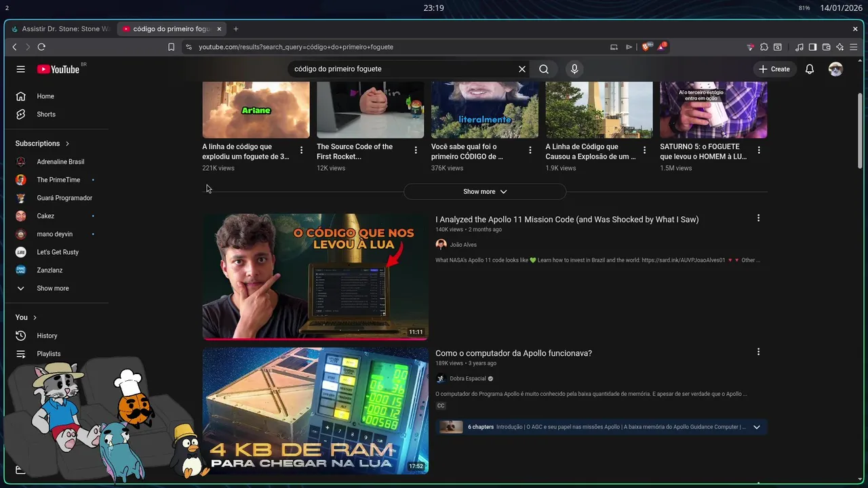Open the Brave main menu
The width and height of the screenshot is (868, 488).
[854, 47]
